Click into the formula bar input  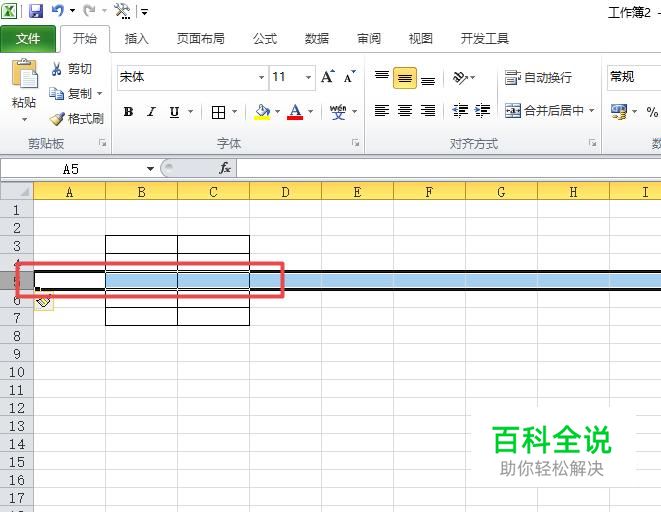coord(449,169)
